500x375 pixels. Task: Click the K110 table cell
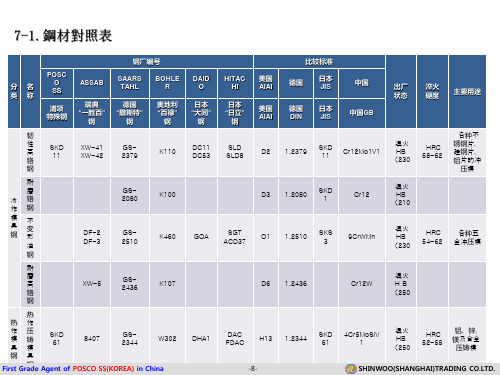[167, 152]
